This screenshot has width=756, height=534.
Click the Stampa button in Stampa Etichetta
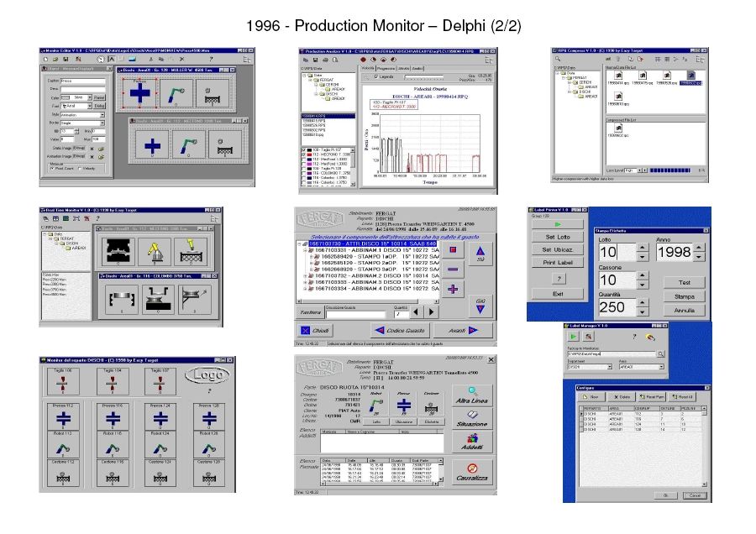[684, 296]
